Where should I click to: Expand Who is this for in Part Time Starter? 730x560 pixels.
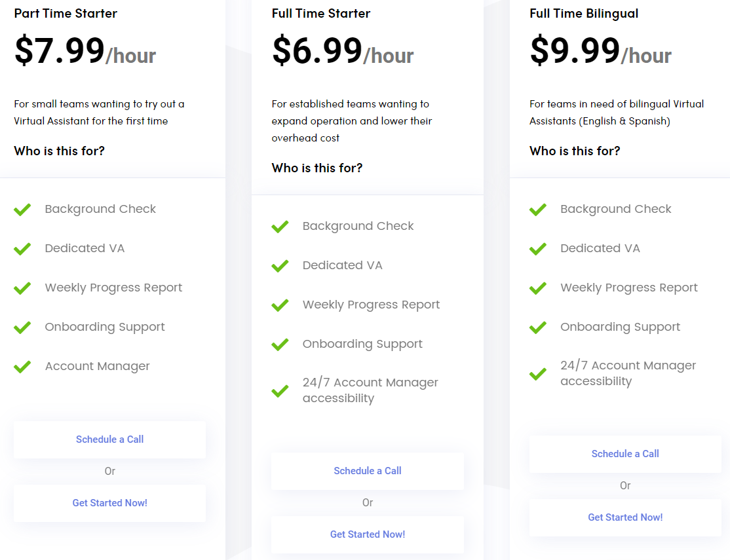(x=60, y=151)
